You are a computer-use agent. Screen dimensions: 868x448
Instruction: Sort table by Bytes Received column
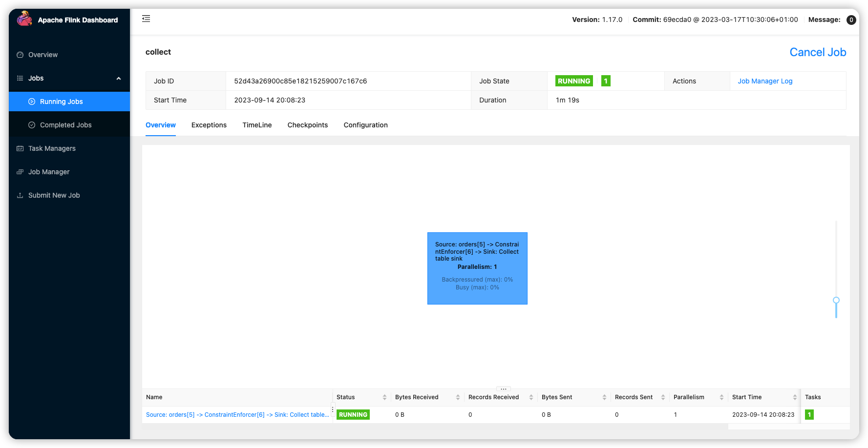tap(458, 397)
